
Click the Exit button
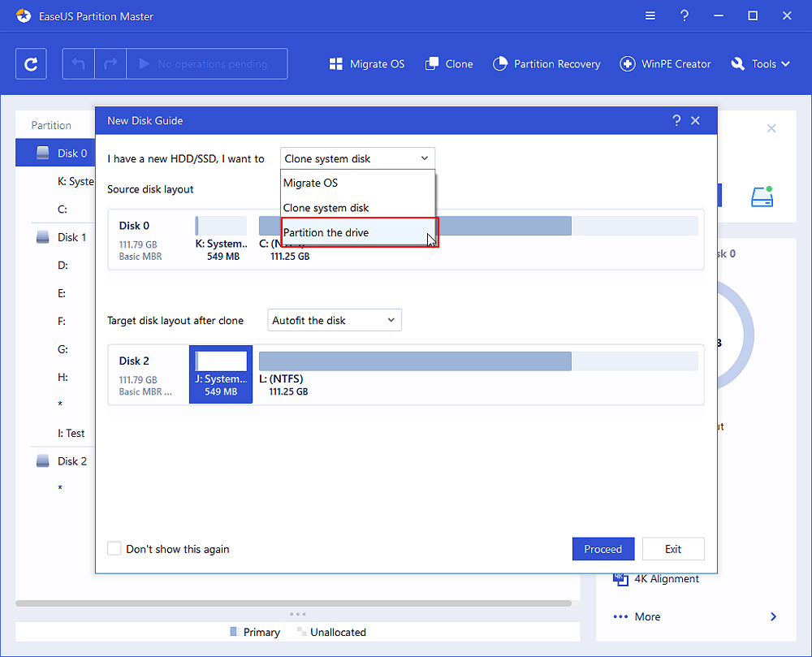673,549
